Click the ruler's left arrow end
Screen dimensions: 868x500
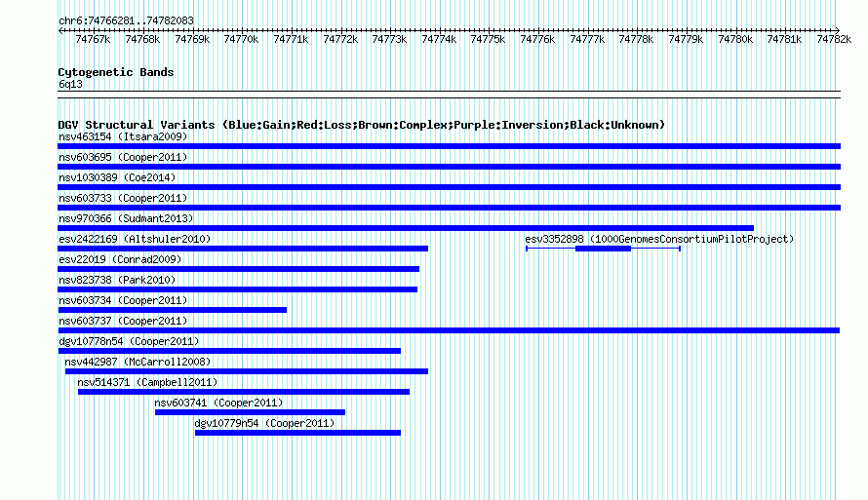60,30
